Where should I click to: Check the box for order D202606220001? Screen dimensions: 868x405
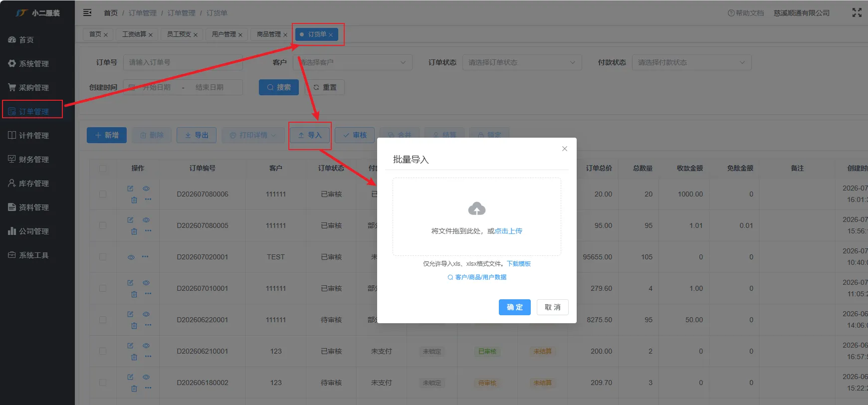point(103,320)
